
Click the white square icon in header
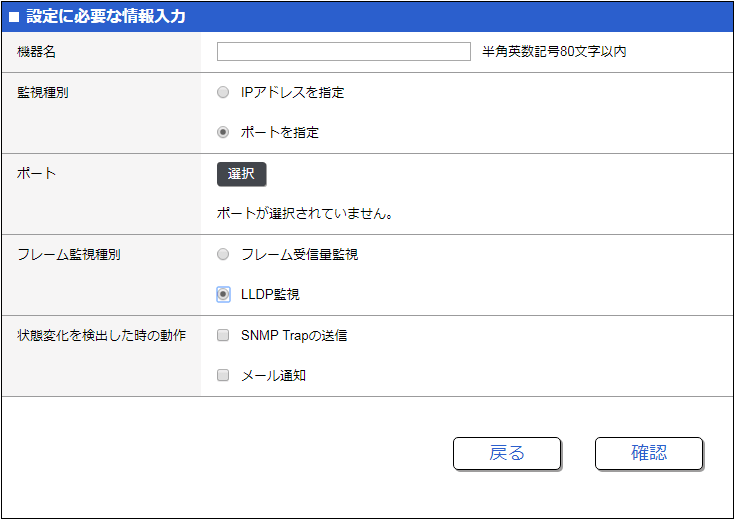14,17
